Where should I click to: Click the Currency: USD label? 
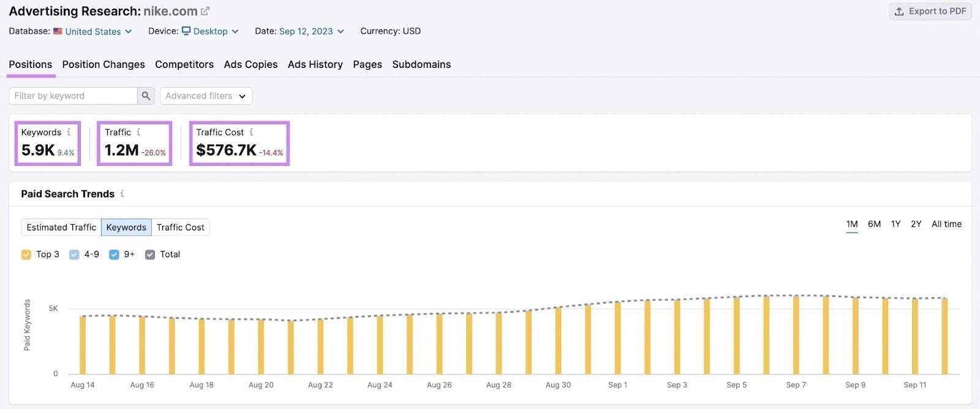coord(390,31)
